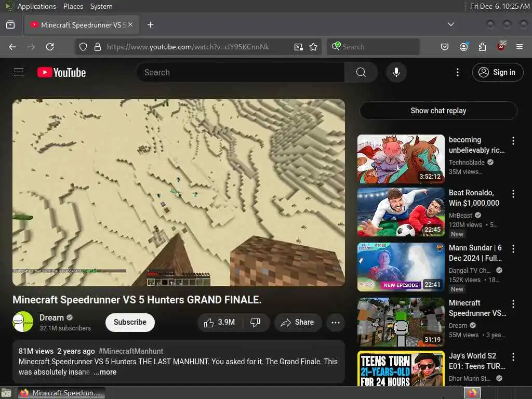
Task: Open more actions ellipsis beside Share
Action: pos(336,322)
